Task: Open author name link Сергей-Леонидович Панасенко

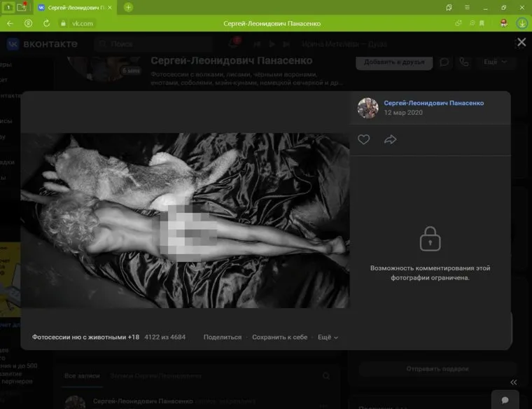Action: (x=433, y=103)
